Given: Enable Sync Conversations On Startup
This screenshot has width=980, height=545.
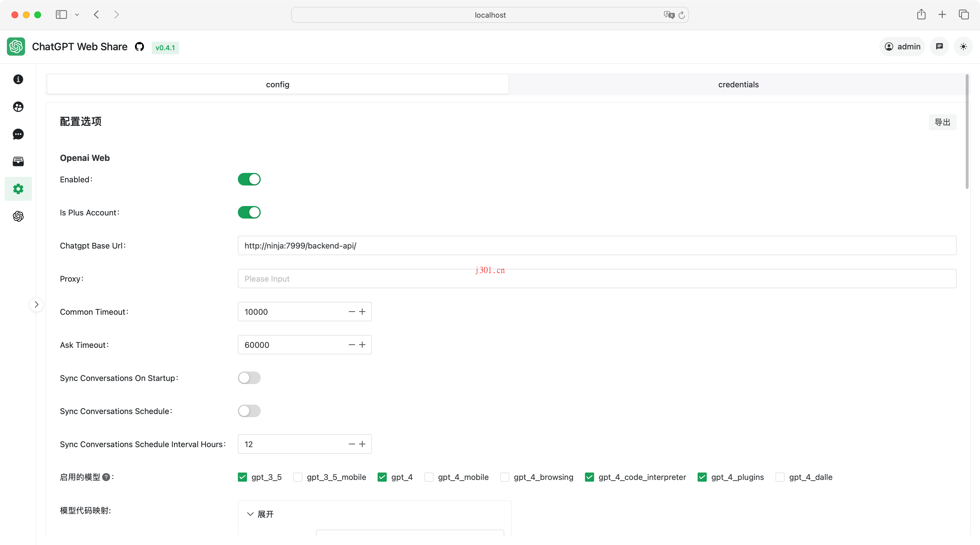Looking at the screenshot, I should pos(249,378).
